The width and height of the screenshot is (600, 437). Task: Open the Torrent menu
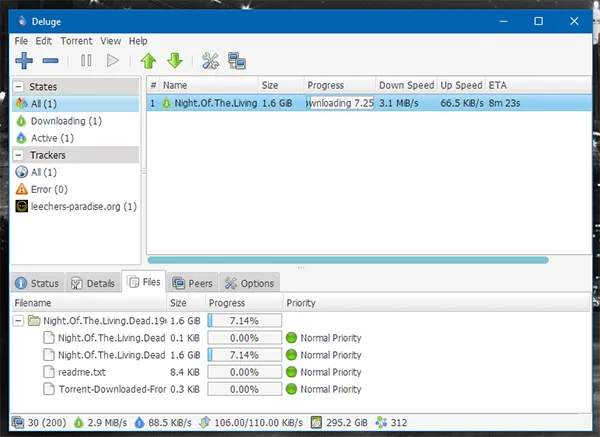pos(76,41)
